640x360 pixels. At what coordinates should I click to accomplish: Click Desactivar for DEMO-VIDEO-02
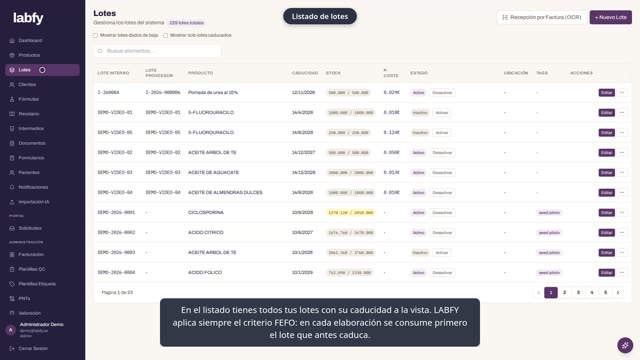pos(442,153)
